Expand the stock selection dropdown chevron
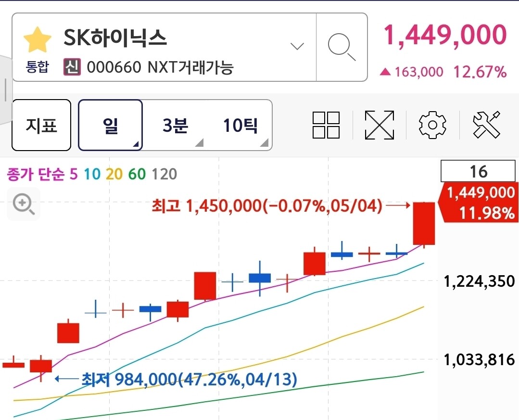The height and width of the screenshot is (420, 519). [297, 46]
